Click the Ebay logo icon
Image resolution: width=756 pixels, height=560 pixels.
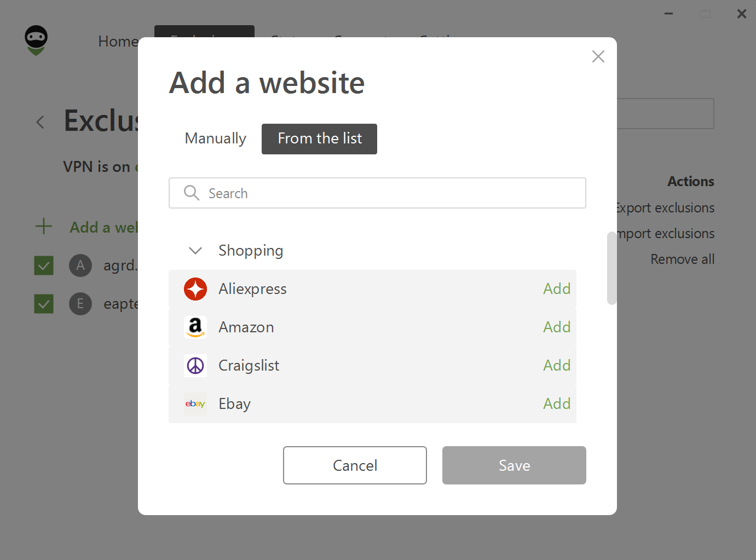[195, 404]
